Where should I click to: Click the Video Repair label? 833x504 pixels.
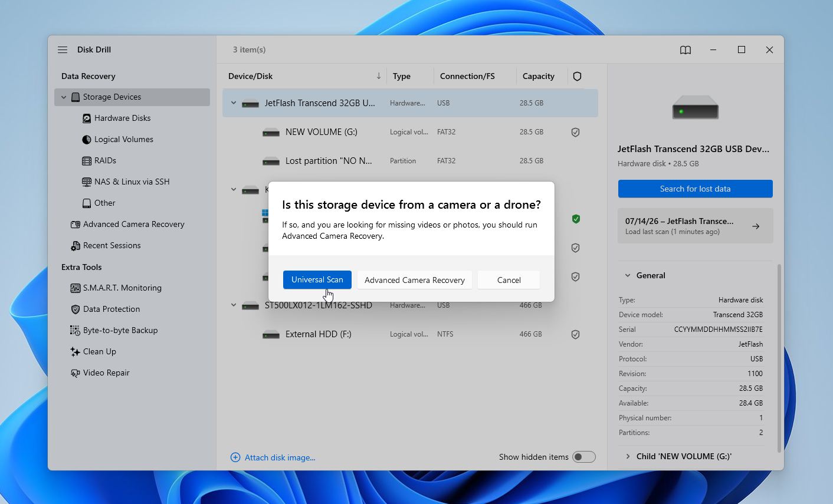click(x=106, y=373)
